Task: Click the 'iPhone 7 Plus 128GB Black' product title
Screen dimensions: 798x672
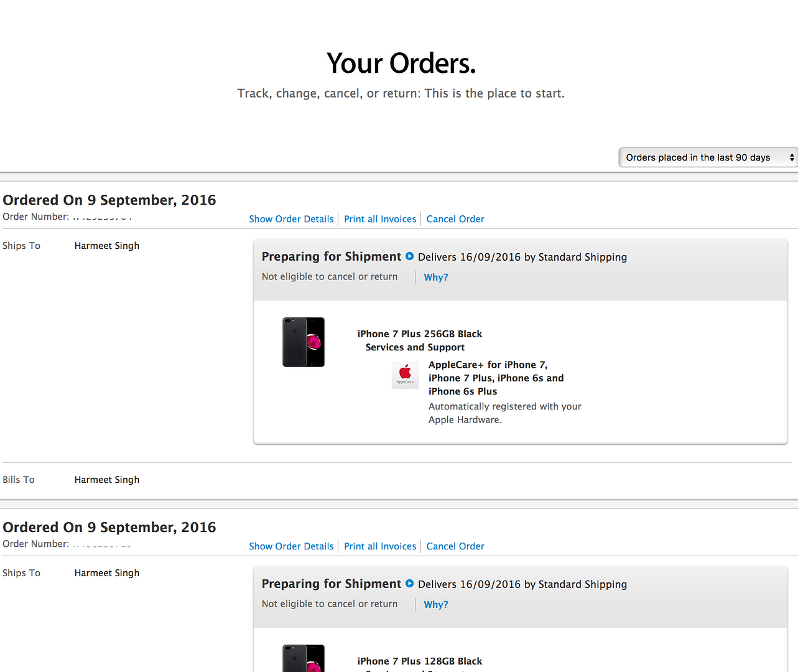Action: tap(420, 661)
